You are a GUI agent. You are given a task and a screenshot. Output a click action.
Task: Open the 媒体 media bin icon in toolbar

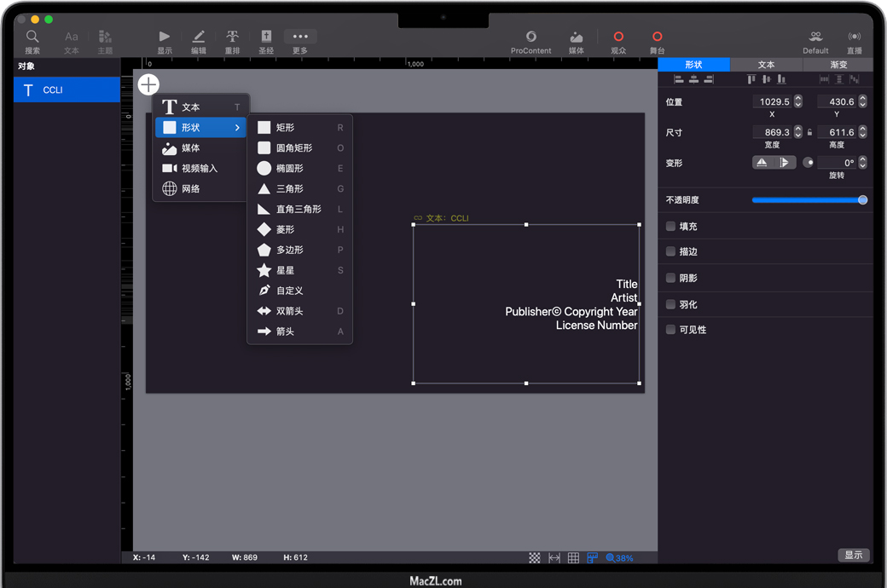(x=577, y=37)
